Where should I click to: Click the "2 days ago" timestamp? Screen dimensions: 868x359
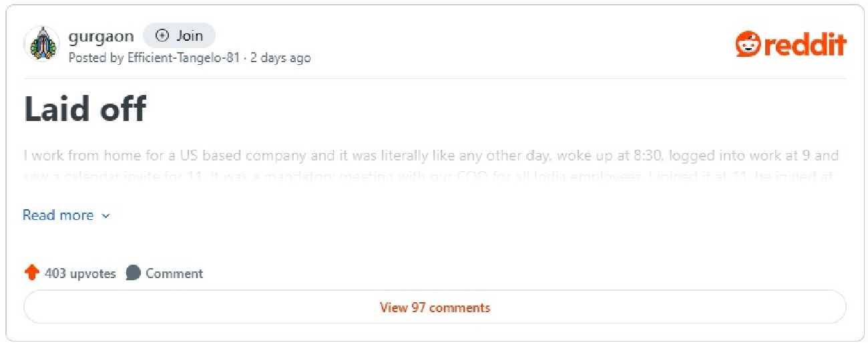(280, 57)
